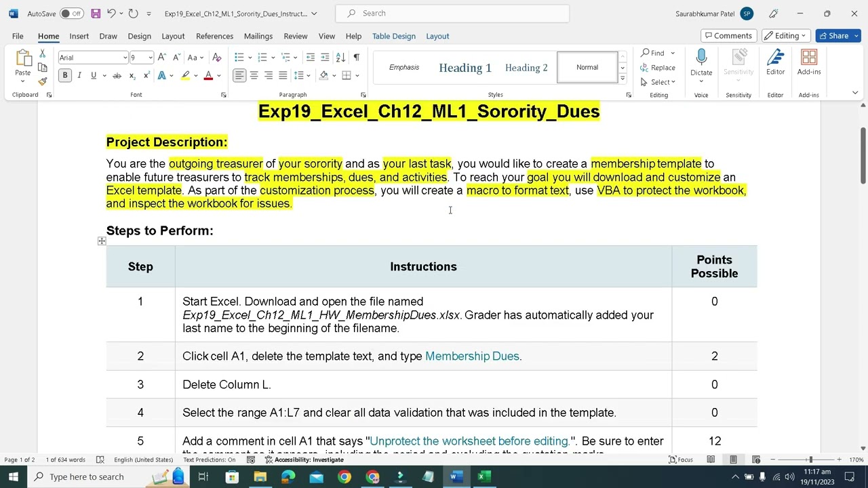This screenshot has width=868, height=488.
Task: Justify the paragraph text
Action: 283,76
